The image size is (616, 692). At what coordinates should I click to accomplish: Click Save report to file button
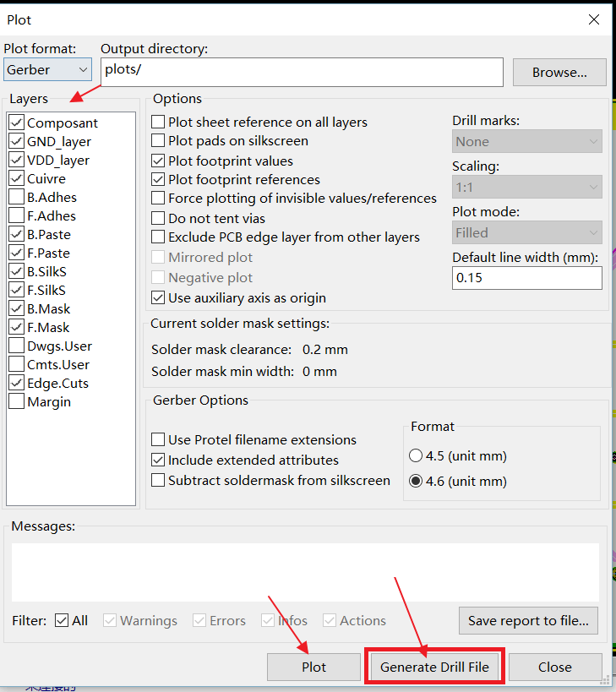tap(528, 620)
